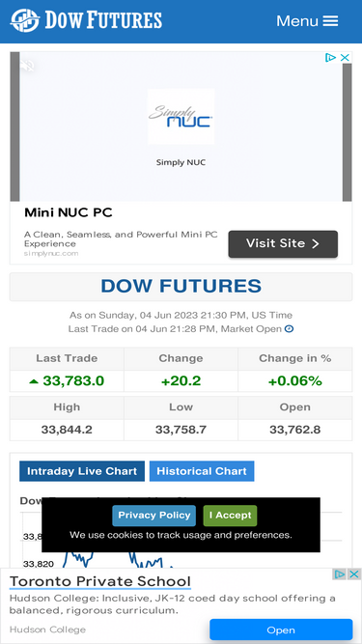Open AdChoices info on top ad
Image resolution: width=362 pixels, height=644 pixels.
click(330, 58)
